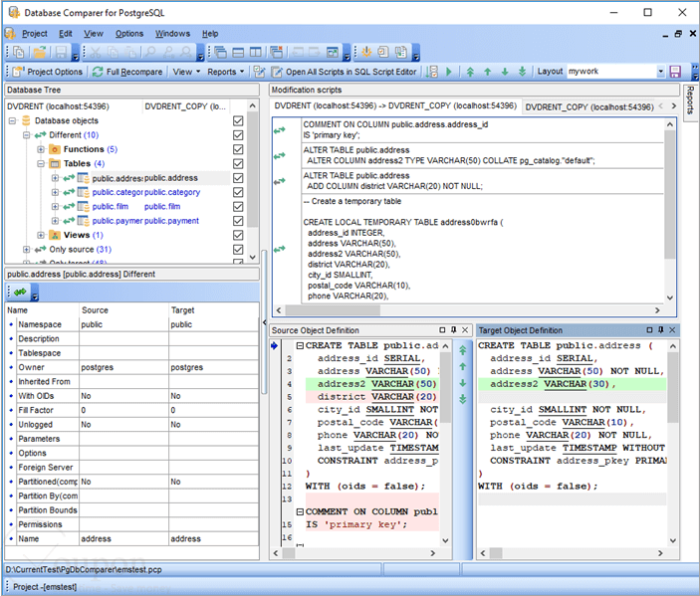This screenshot has width=700, height=596.
Task: Uncheck the public.category row checkbox
Action: (x=238, y=192)
